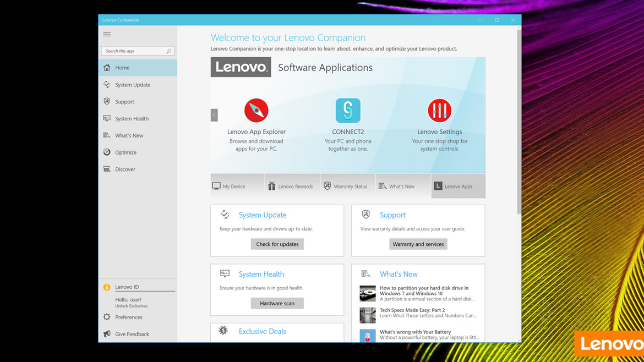This screenshot has width=644, height=362.
Task: Click the Search this app field
Action: 138,51
